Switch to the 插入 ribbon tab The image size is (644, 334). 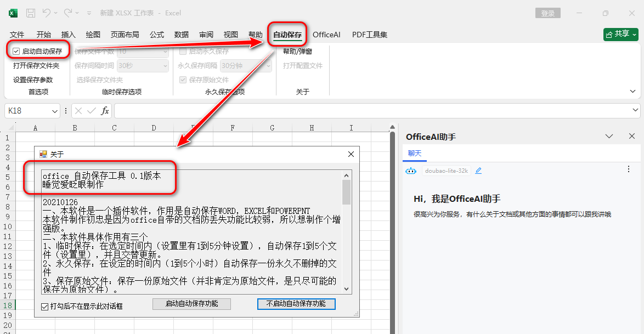68,35
